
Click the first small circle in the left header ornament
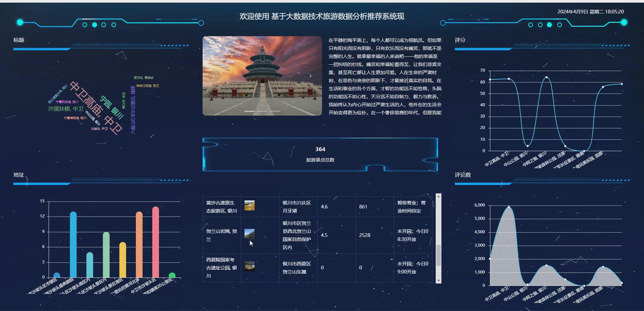pos(84,25)
